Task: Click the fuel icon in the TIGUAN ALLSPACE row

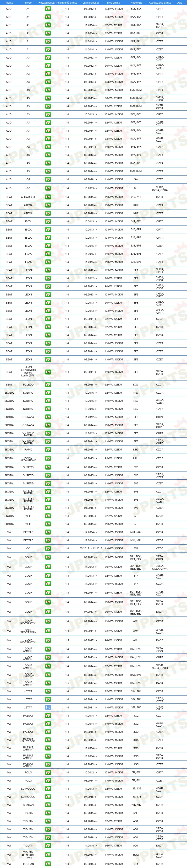Action: click(x=48, y=855)
